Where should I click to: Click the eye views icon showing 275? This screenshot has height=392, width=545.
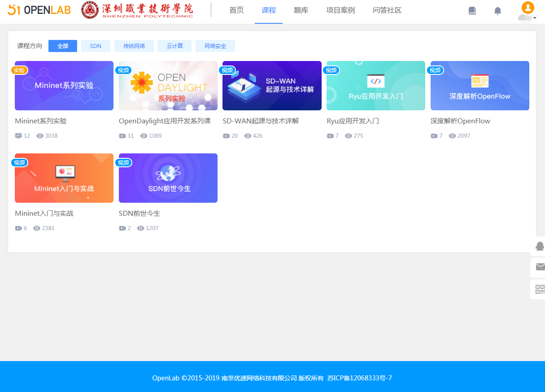coord(349,136)
